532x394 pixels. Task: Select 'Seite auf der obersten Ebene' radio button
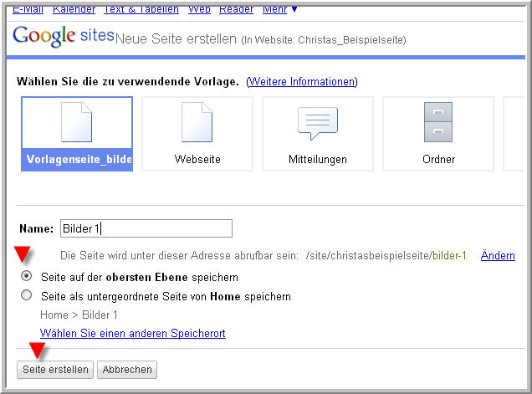point(27,277)
